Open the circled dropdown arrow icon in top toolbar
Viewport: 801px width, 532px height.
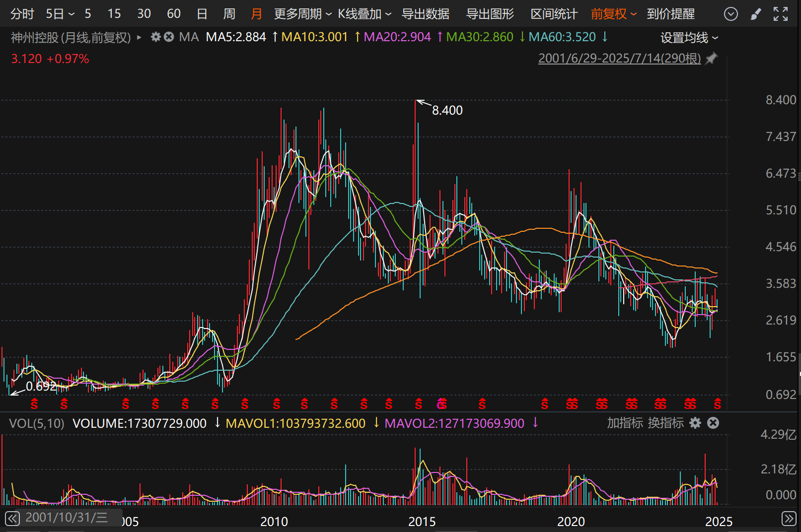coord(730,14)
